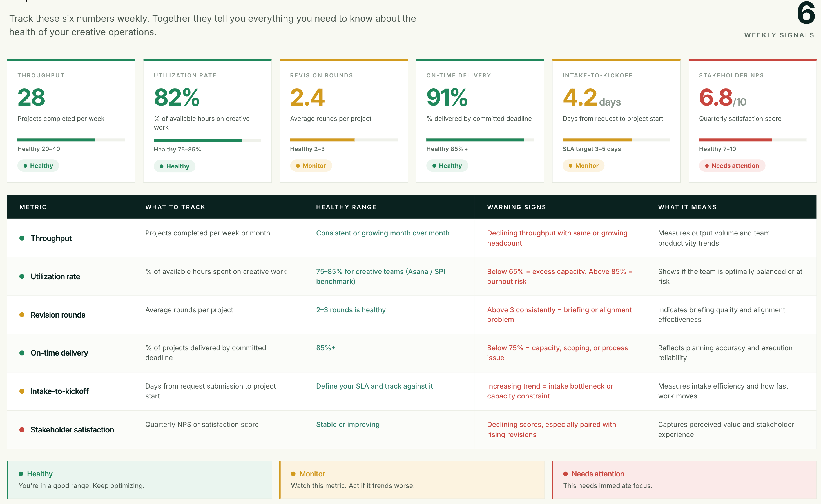Click the 'SLA target 3–5 days' label
The width and height of the screenshot is (821, 504).
(x=592, y=149)
